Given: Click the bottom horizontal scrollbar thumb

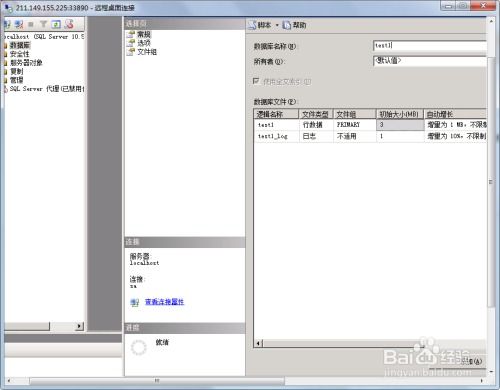Looking at the screenshot, I should (157, 380).
